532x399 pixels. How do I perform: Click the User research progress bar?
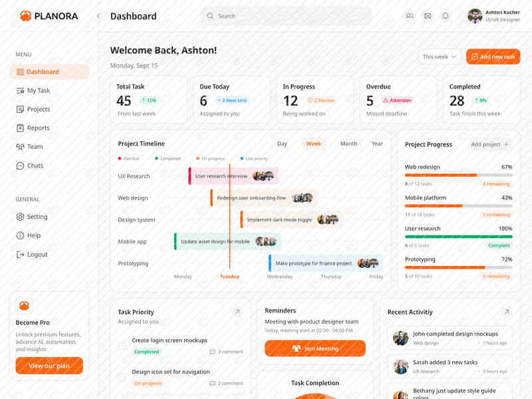coord(458,237)
